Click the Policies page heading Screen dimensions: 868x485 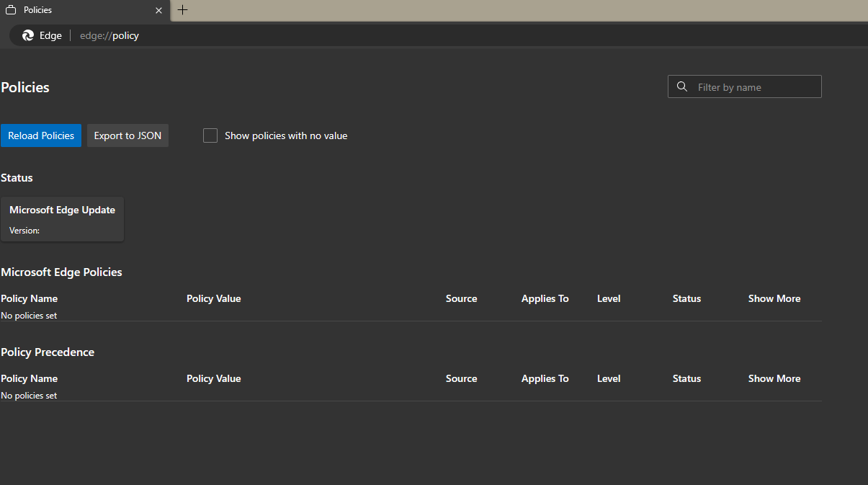25,87
